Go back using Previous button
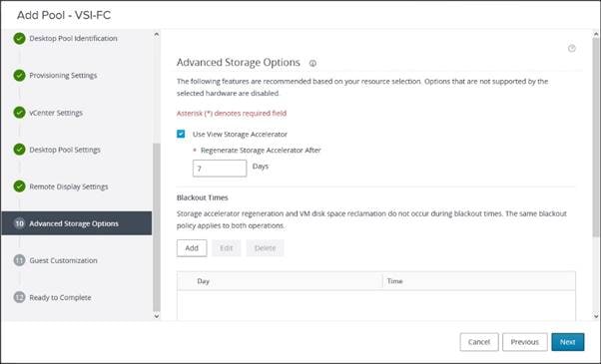Image resolution: width=601 pixels, height=364 pixels. (x=525, y=342)
